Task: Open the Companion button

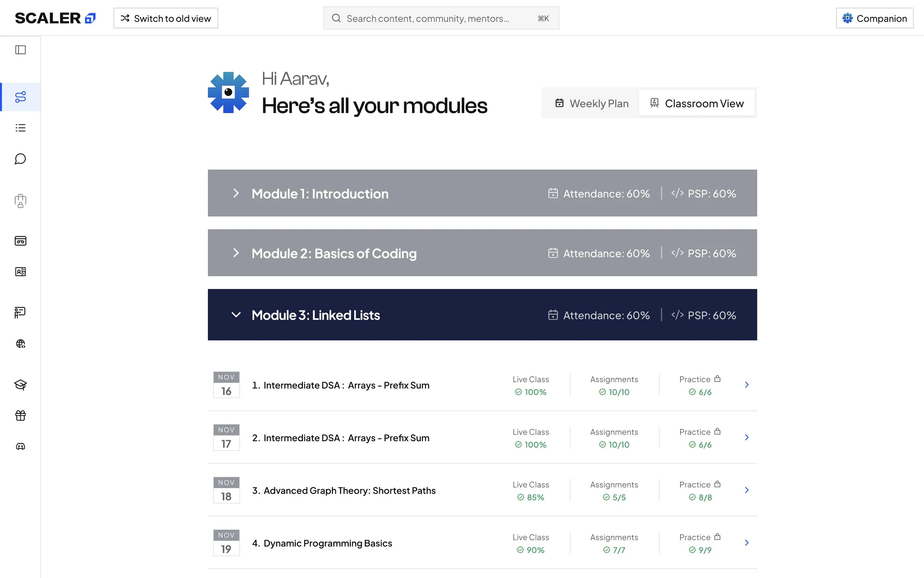Action: (874, 18)
